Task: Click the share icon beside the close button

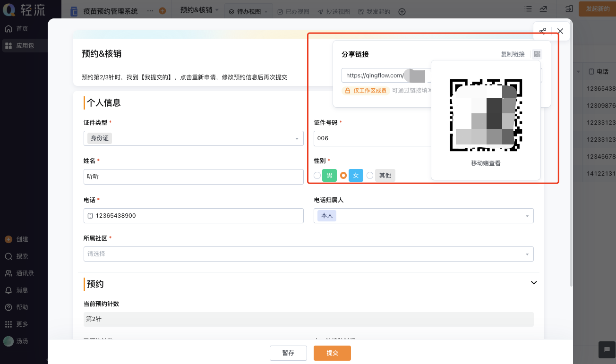Action: point(543,31)
